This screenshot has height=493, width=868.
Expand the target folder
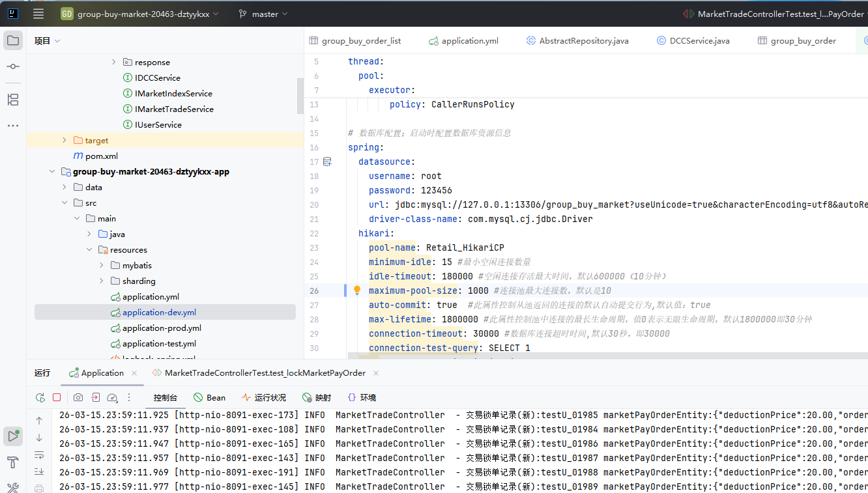click(x=64, y=141)
